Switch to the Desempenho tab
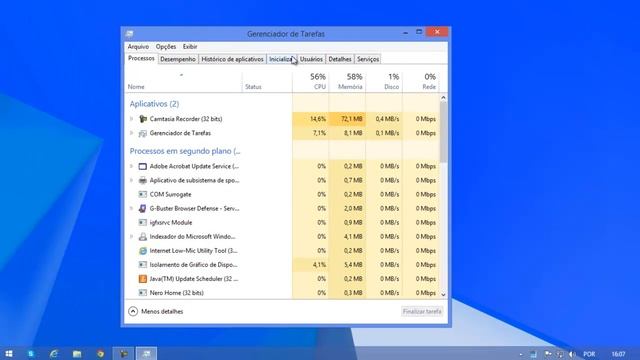 [178, 59]
